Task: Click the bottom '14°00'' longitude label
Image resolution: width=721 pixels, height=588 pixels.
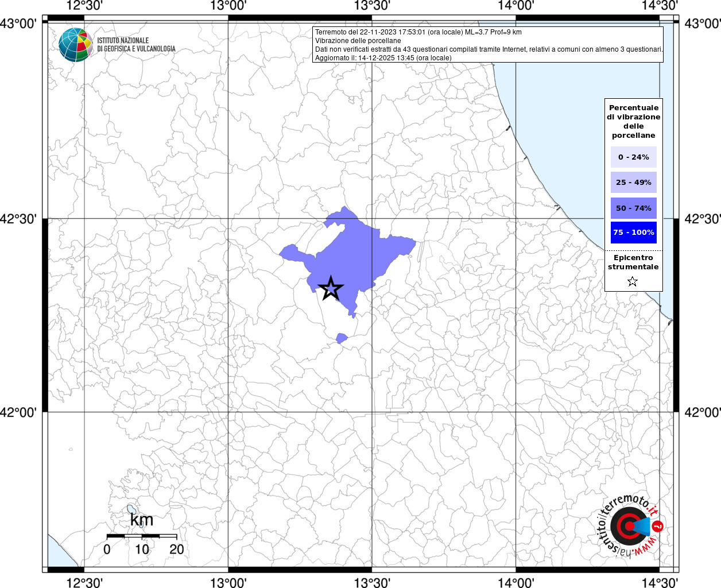Action: (x=515, y=582)
